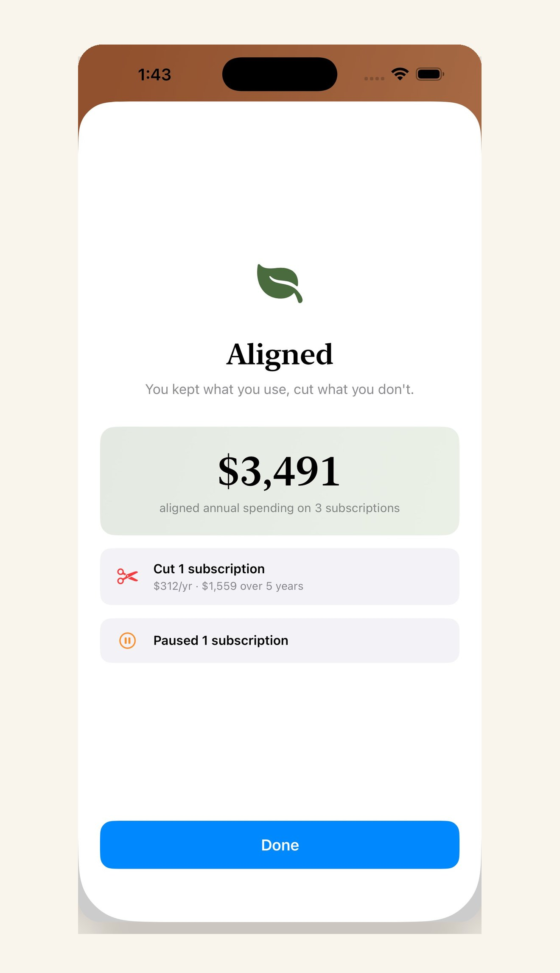
Task: Expand the Cut 1 subscription details
Action: tap(280, 576)
